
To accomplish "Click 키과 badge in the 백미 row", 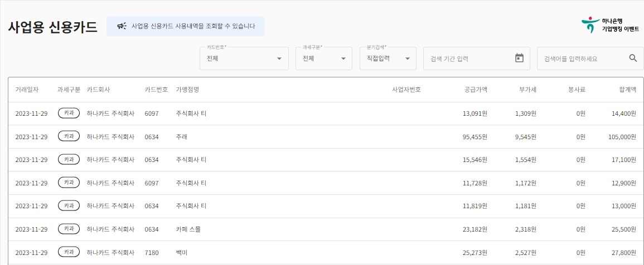I will [69, 252].
